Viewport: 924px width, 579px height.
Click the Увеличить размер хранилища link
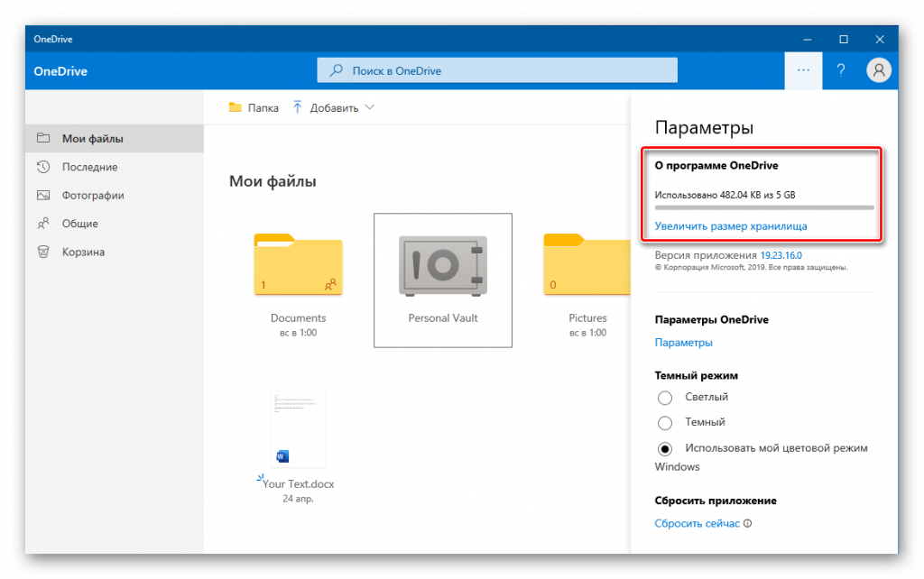coord(730,226)
